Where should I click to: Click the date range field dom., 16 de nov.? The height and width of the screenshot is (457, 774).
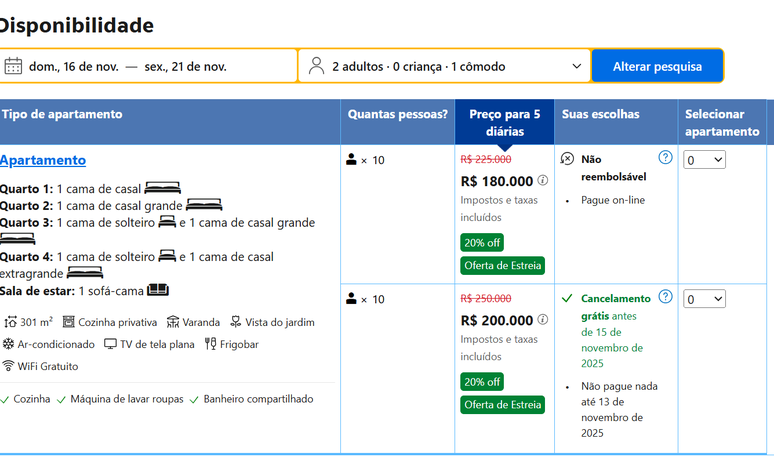150,66
